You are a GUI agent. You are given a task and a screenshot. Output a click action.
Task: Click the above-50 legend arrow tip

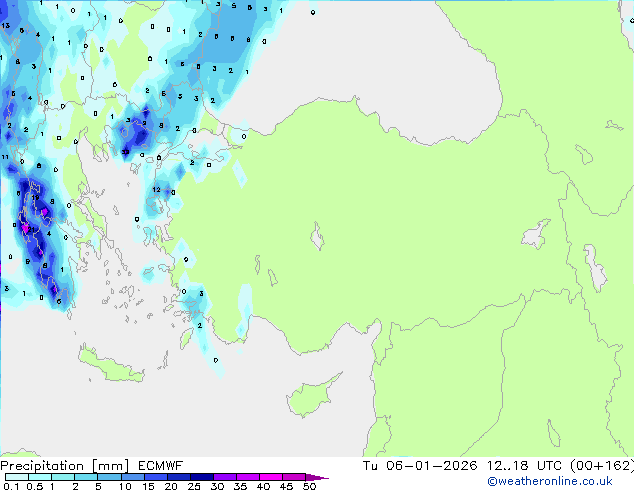[317, 477]
